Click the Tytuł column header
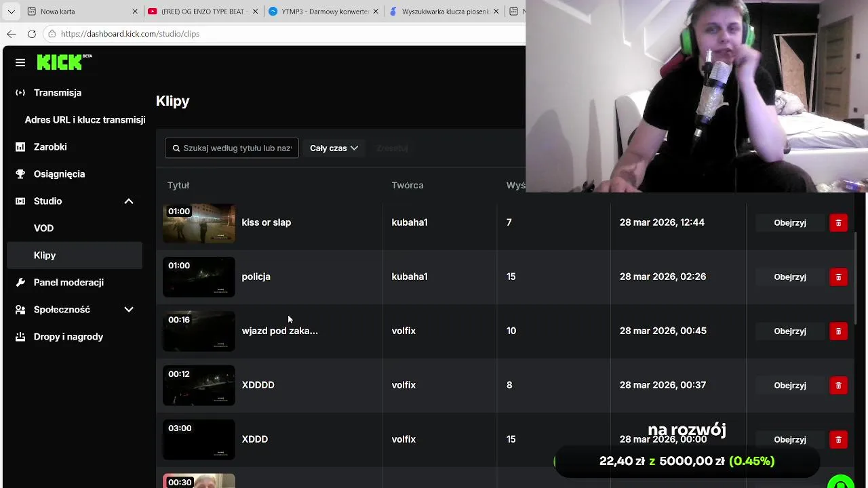The height and width of the screenshot is (488, 868). (178, 185)
